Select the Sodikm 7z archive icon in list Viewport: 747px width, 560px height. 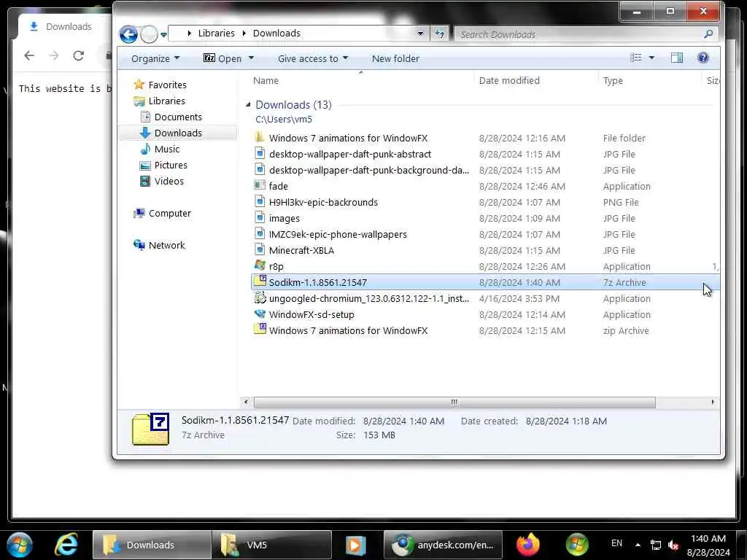260,281
